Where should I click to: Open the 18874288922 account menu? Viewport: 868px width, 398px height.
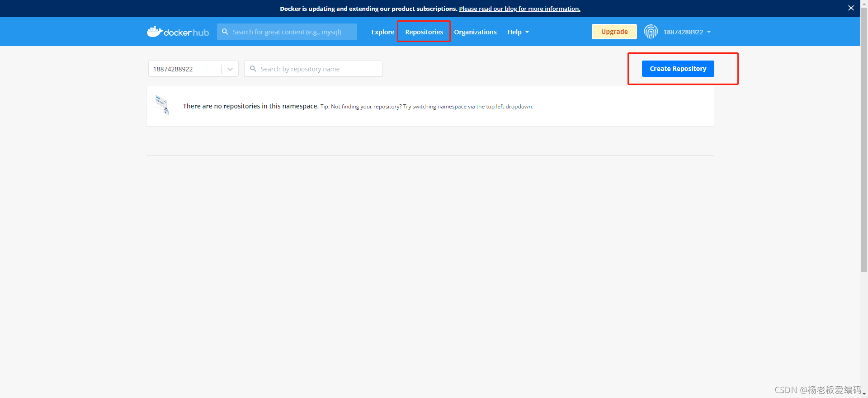[687, 32]
